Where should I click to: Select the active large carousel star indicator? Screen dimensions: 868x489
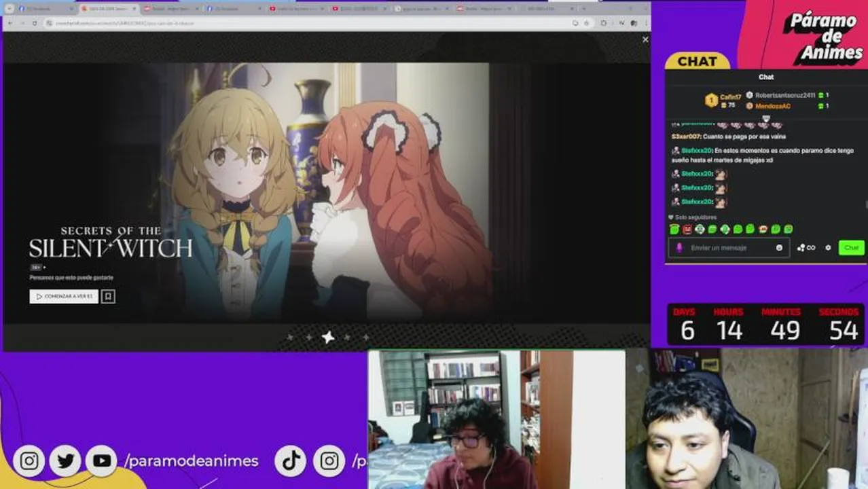328,337
